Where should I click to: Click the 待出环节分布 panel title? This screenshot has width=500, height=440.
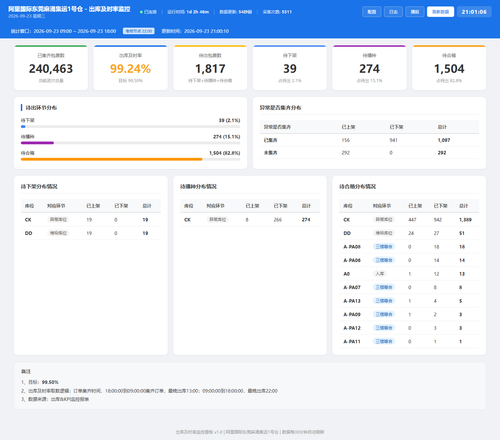tap(41, 108)
